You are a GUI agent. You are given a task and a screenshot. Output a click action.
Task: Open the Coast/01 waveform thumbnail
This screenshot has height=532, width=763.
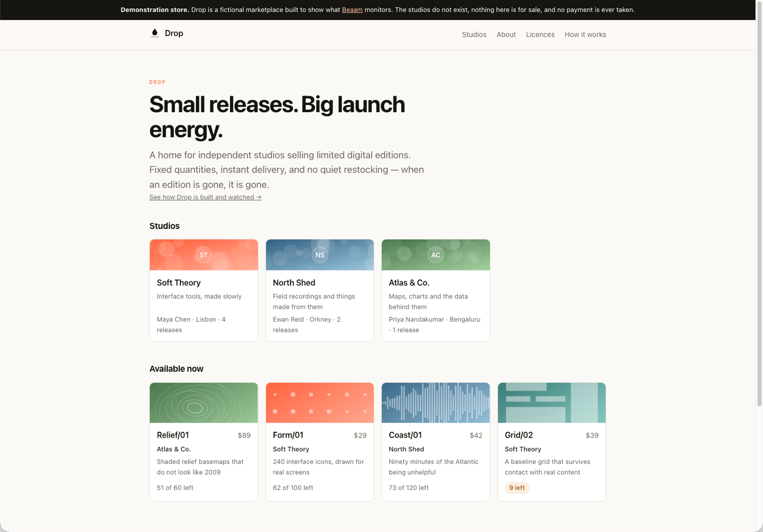[435, 403]
